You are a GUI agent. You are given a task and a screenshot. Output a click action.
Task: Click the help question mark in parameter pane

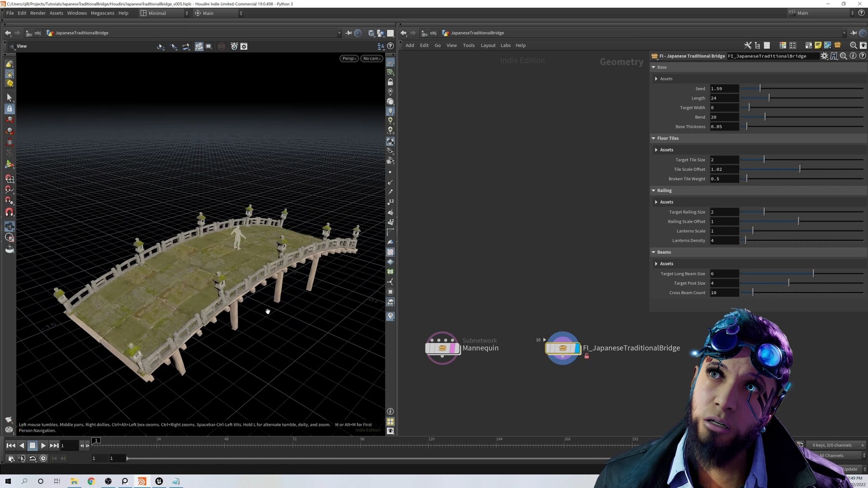coord(863,56)
